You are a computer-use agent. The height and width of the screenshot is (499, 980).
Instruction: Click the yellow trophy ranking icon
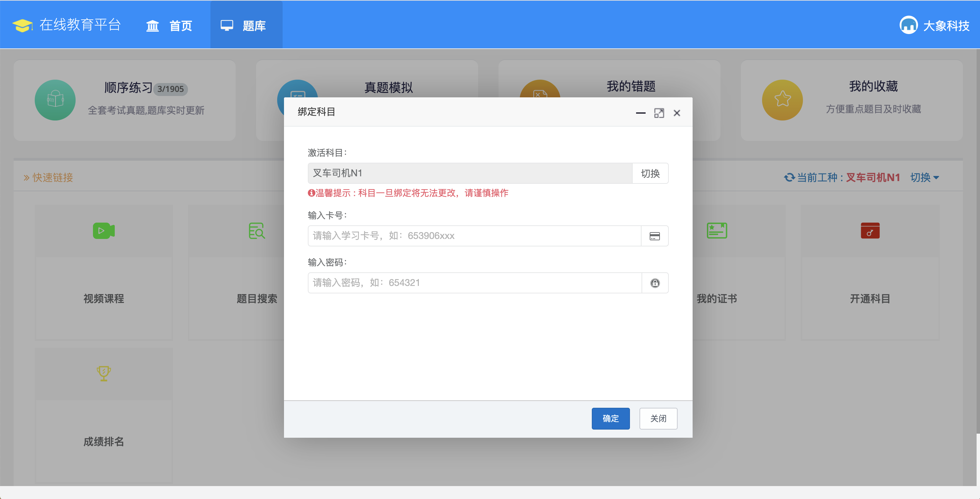tap(104, 373)
